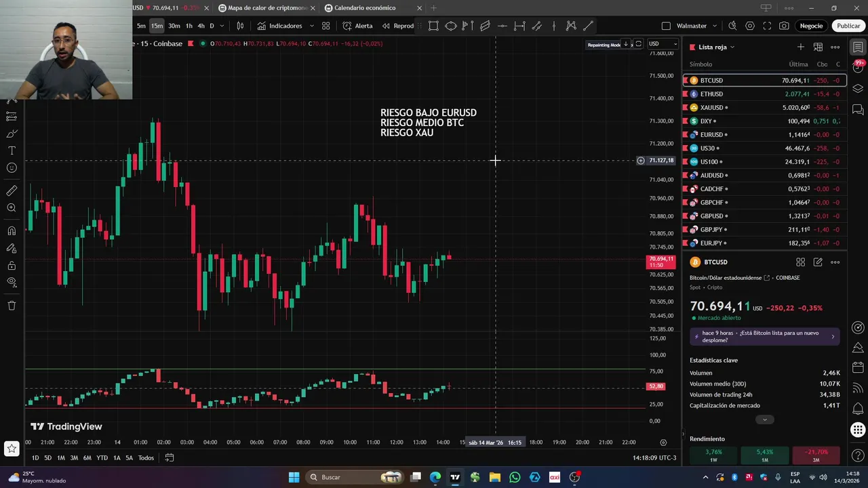Enter fullscreen chart mode
This screenshot has height=488, width=868.
tap(767, 26)
